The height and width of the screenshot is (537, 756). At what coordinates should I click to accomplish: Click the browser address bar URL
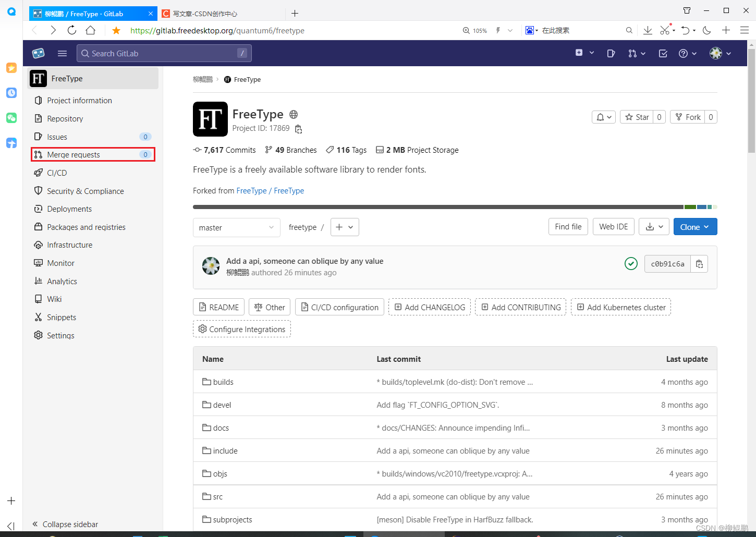(x=217, y=30)
